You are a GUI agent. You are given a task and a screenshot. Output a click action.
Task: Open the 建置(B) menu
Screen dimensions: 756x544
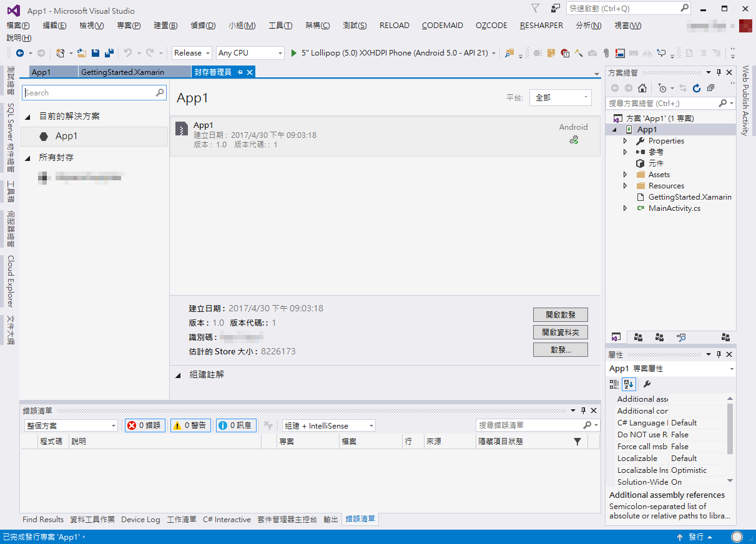coord(165,26)
